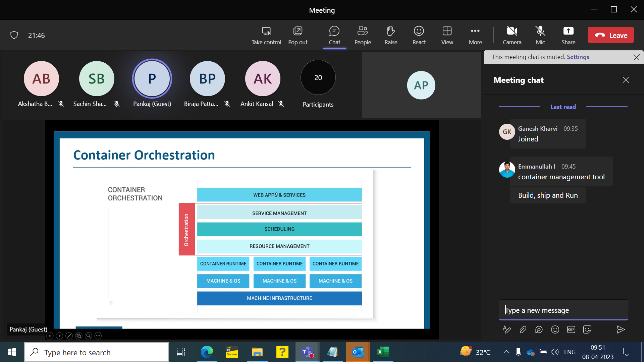
Task: Open Outlook from taskbar
Action: point(358,352)
